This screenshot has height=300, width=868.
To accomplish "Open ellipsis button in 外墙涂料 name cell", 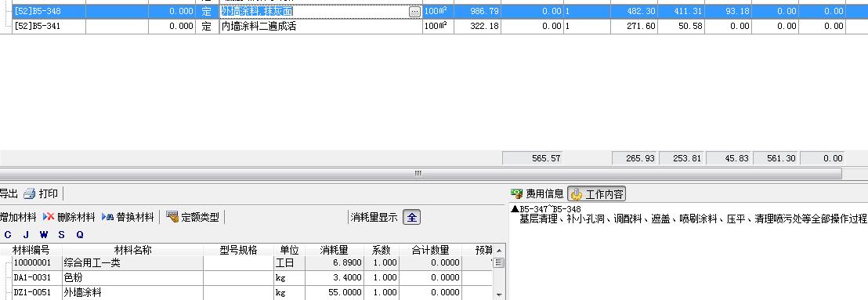I will tap(414, 12).
